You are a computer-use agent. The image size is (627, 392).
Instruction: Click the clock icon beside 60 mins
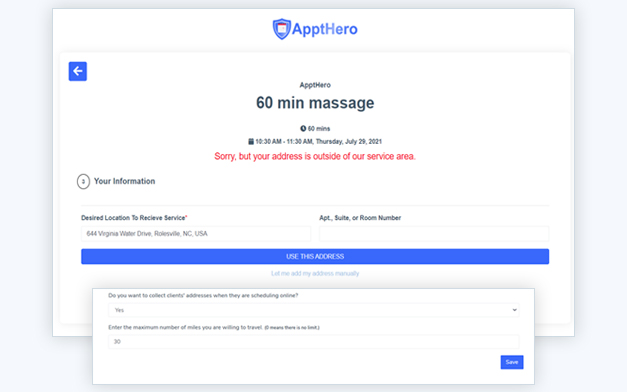click(x=303, y=128)
